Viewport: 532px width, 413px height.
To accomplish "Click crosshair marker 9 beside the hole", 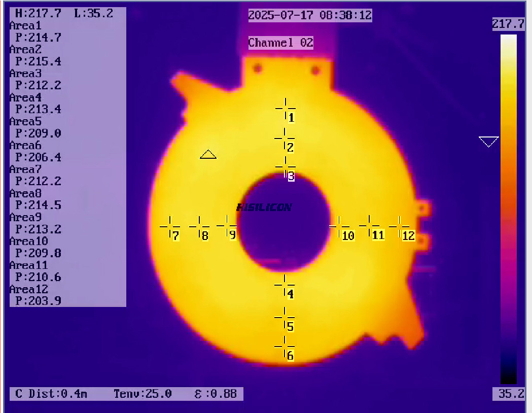I will tap(227, 225).
